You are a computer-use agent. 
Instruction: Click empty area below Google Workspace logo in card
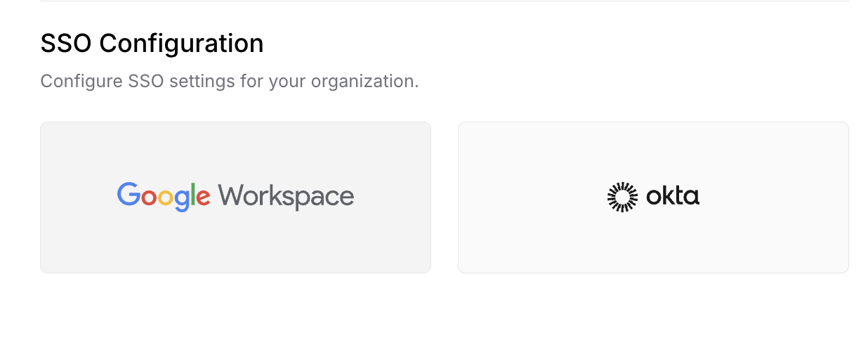(235, 242)
